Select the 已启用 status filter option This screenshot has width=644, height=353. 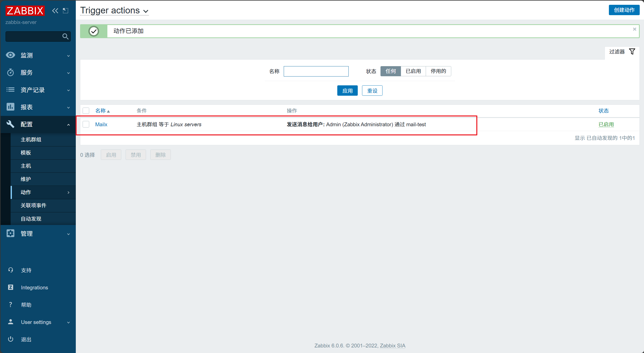(x=413, y=71)
